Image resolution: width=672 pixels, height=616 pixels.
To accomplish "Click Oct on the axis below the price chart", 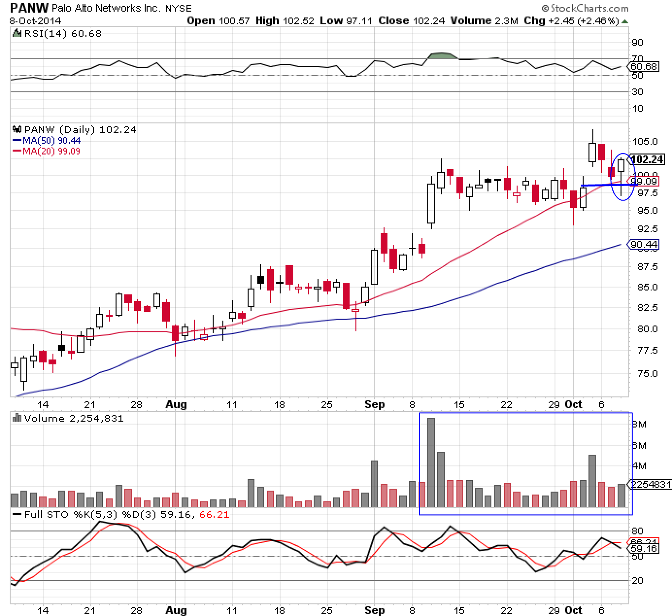I will coord(574,404).
